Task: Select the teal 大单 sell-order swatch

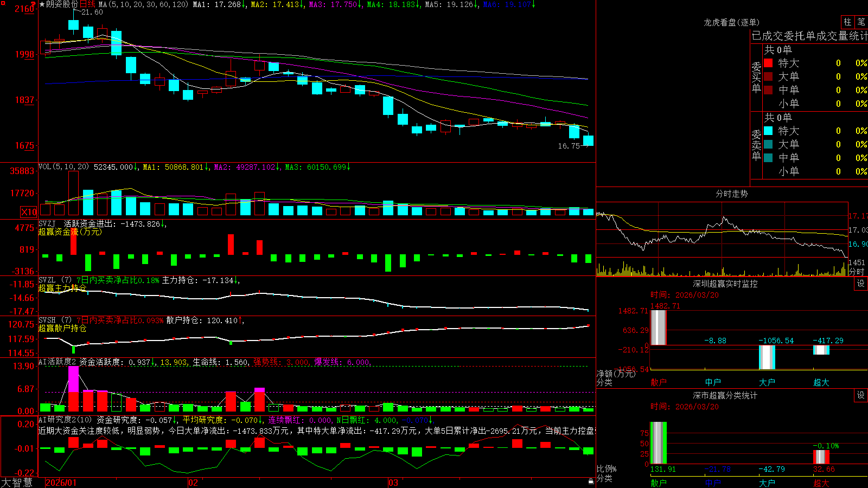Action: [x=768, y=144]
